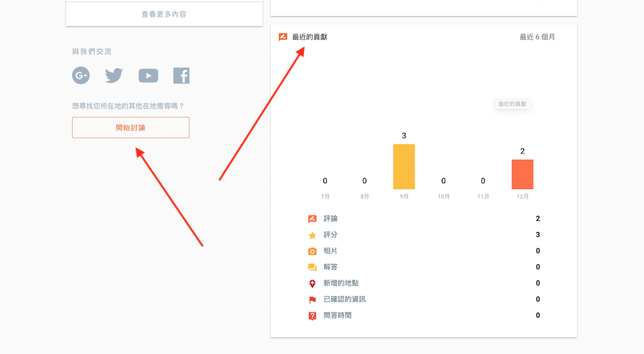Image resolution: width=644 pixels, height=354 pixels.
Task: Click the 解答 answers chat icon
Action: 312,268
